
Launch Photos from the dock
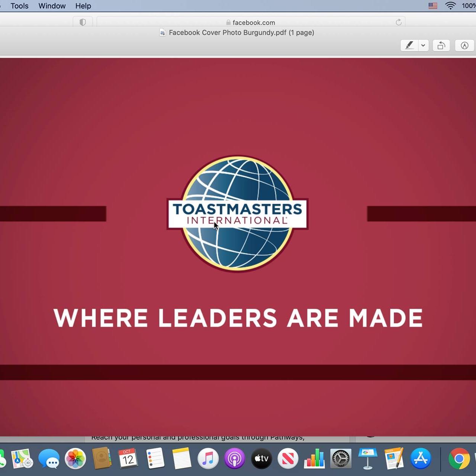click(x=75, y=458)
